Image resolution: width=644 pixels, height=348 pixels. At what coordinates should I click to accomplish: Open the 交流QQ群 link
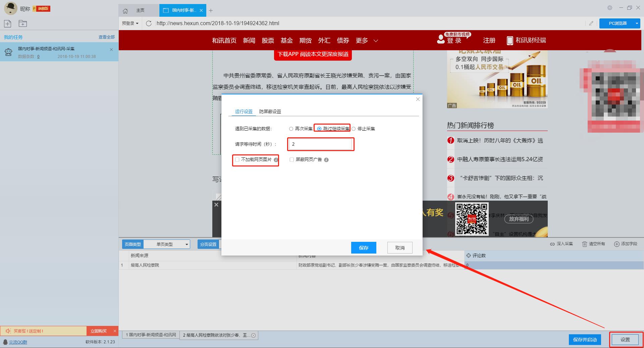18,342
